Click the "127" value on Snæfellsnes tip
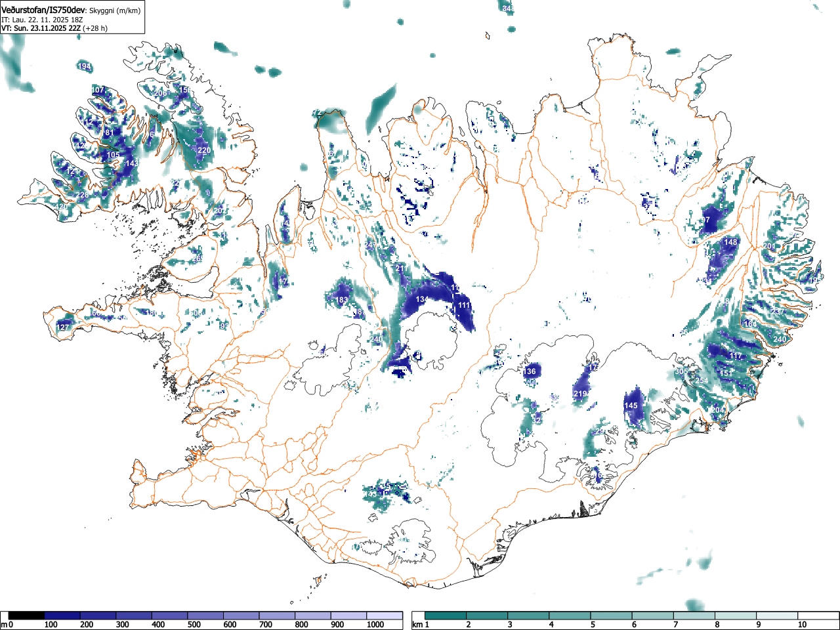The image size is (840, 630). coord(63,327)
